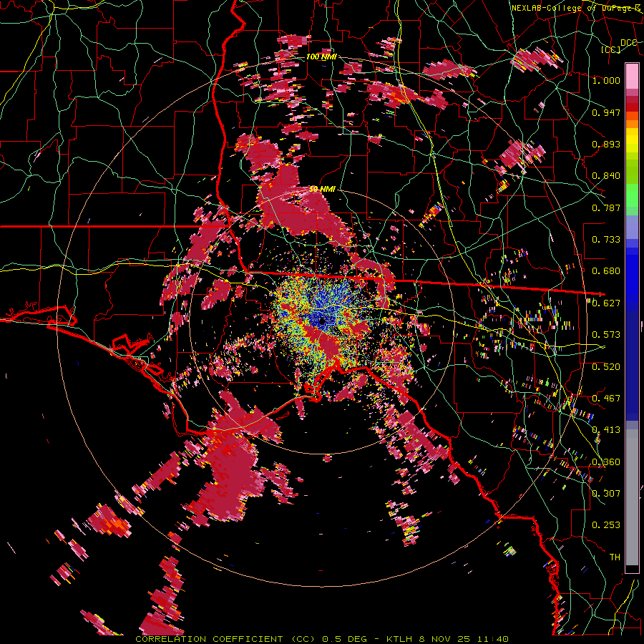Click the gray segment of the color bar
This screenshot has height=644, width=644.
point(632,497)
